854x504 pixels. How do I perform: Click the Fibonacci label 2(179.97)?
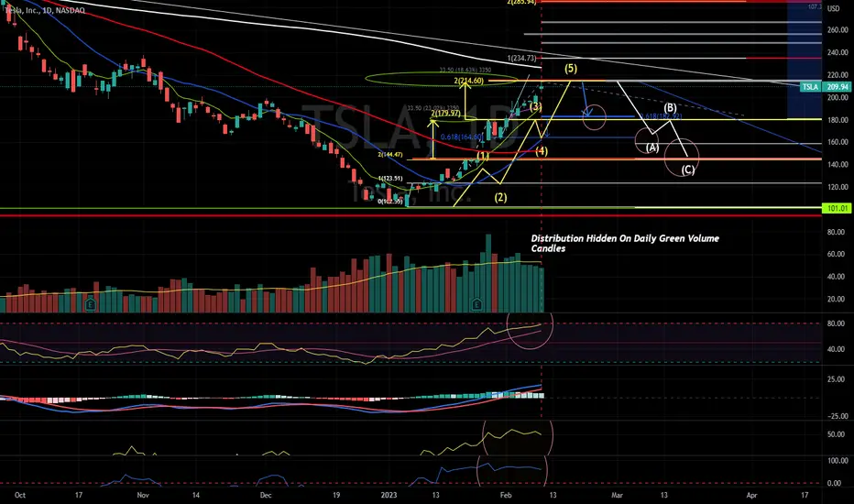point(445,114)
